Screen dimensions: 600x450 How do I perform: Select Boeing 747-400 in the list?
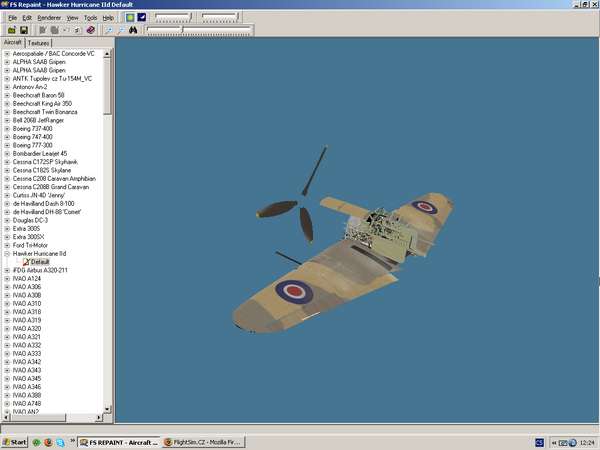tap(33, 137)
